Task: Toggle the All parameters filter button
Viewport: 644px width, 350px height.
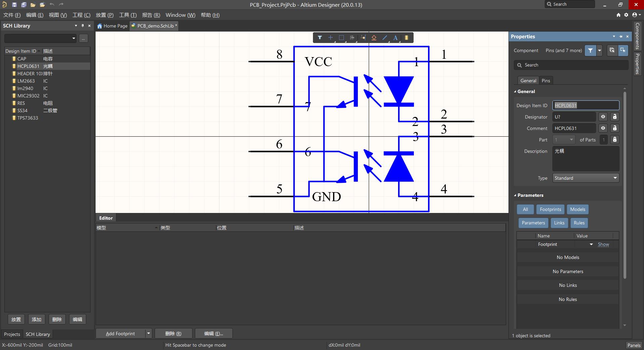Action: coord(525,209)
